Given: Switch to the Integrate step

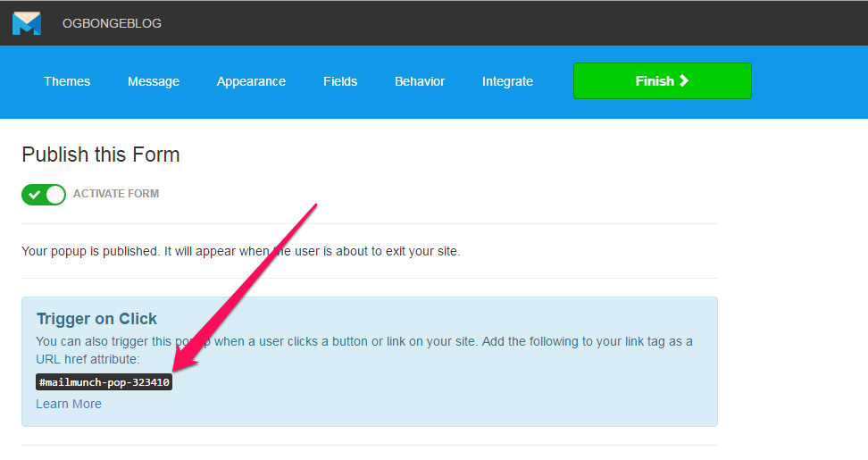Looking at the screenshot, I should (x=507, y=81).
